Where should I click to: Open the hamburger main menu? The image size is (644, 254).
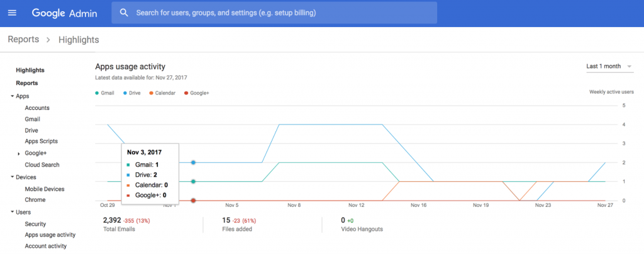[x=12, y=13]
